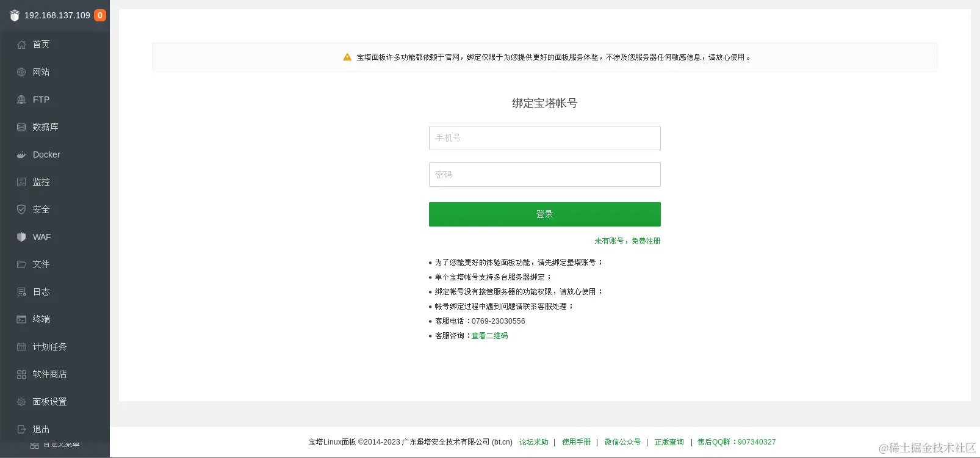The height and width of the screenshot is (458, 980).
Task: Click the green 登录 login button
Action: [x=545, y=214]
